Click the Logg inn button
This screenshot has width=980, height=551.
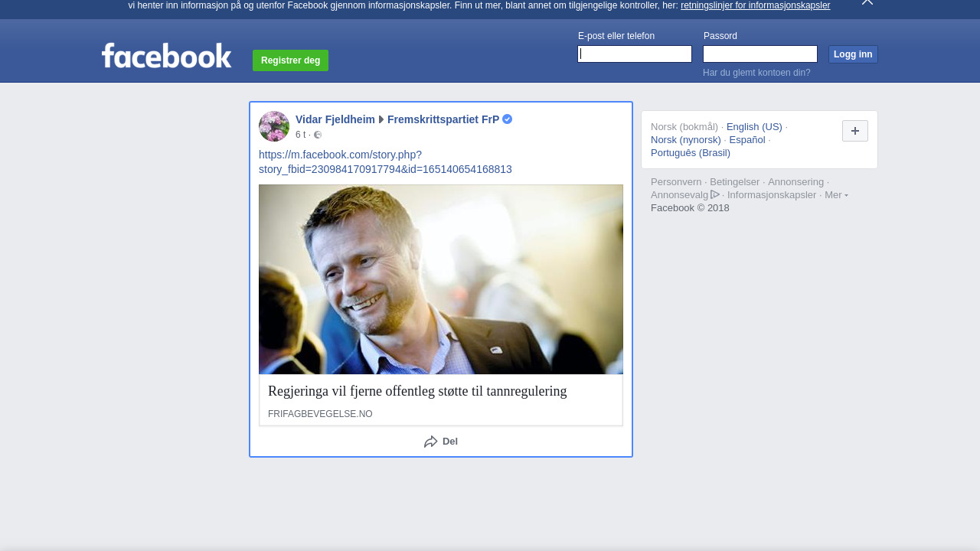(x=853, y=54)
